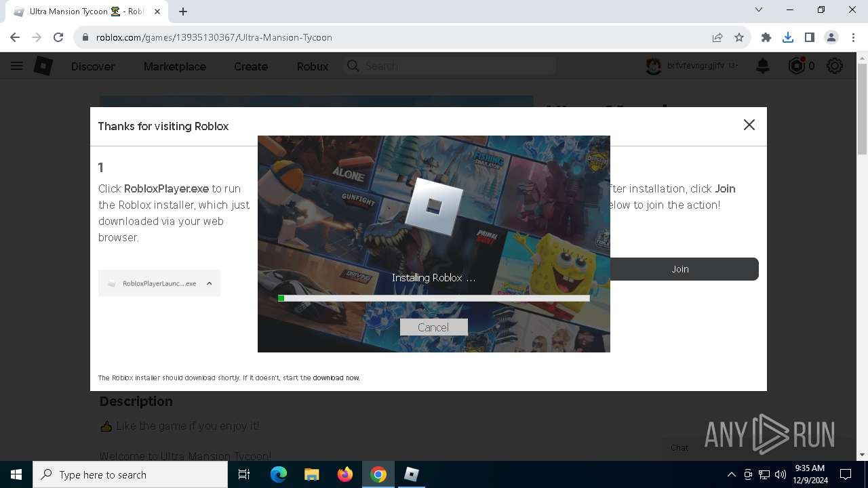The width and height of the screenshot is (868, 488).
Task: Launch Microsoft Edge from taskbar
Action: 279,474
